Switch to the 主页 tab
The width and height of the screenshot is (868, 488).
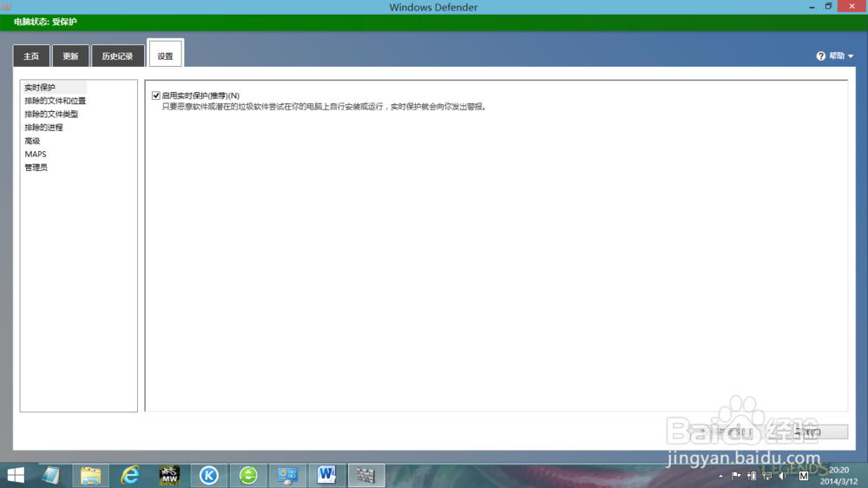31,56
